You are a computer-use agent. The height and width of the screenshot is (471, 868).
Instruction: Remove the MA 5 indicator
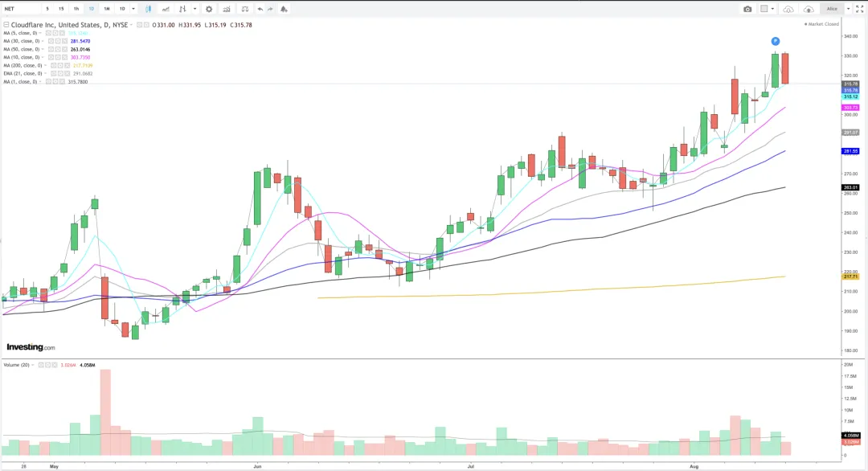click(x=62, y=33)
